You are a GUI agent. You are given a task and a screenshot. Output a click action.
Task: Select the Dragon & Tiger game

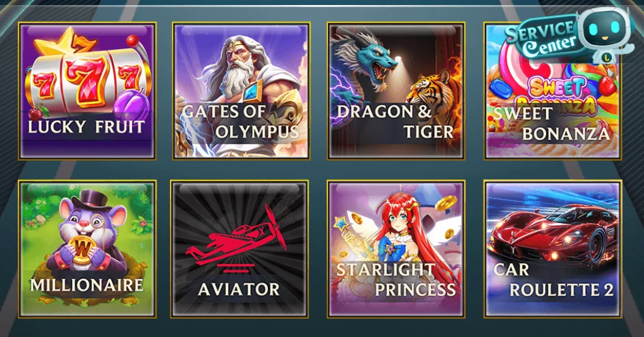click(x=396, y=91)
